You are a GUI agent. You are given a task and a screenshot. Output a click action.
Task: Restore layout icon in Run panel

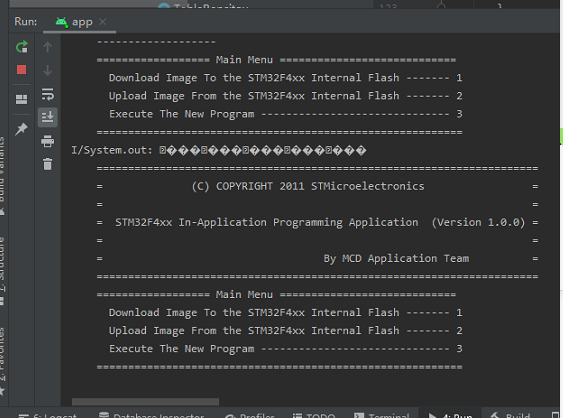pos(22,99)
